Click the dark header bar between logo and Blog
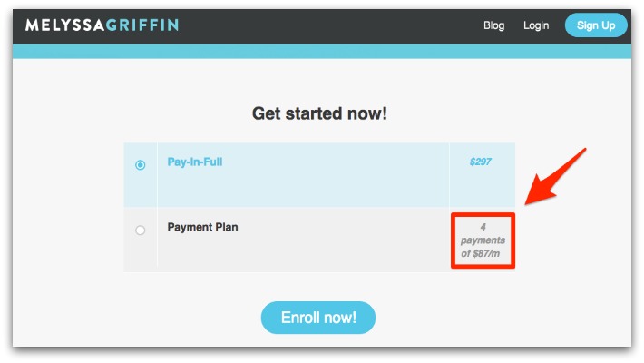Image resolution: width=644 pixels, height=363 pixels. pos(328,25)
